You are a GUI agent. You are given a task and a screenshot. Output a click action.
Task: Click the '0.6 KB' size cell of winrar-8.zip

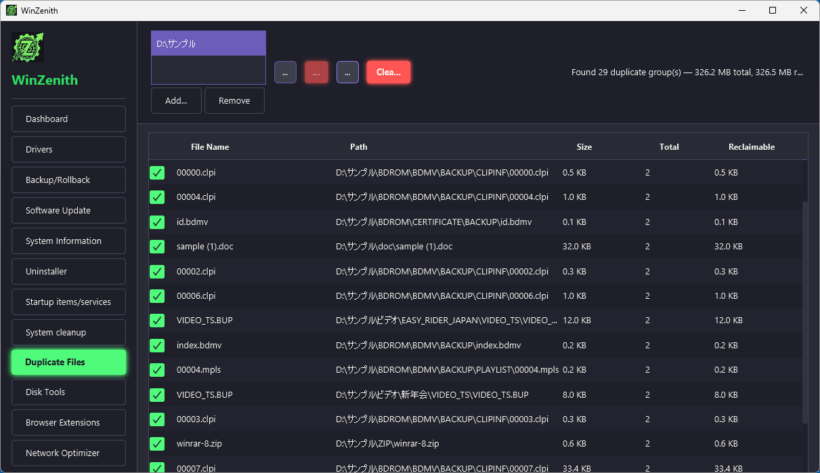[x=574, y=443]
